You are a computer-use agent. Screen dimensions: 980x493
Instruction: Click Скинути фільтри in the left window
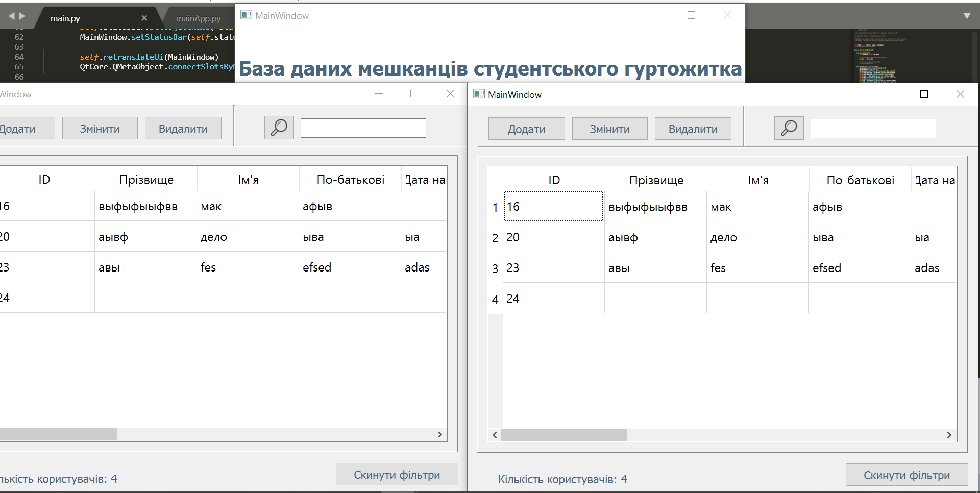[397, 475]
